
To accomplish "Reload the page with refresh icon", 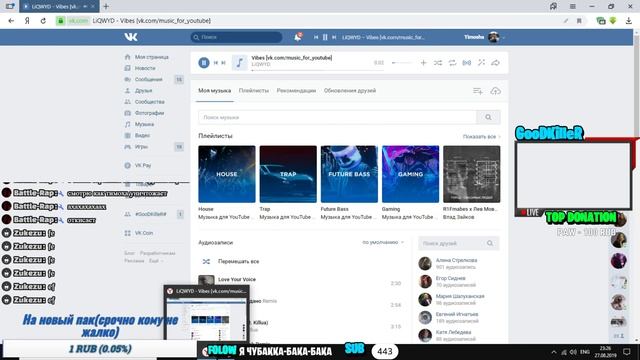I will (x=43, y=20).
